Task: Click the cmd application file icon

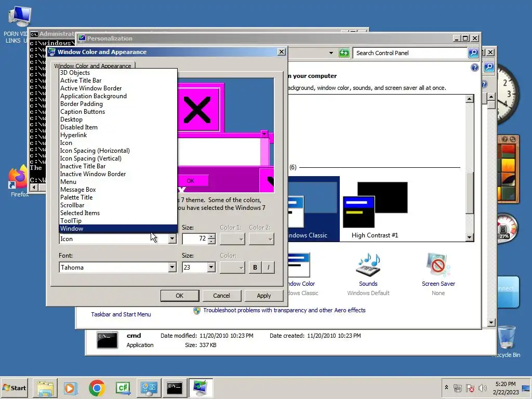Action: pos(107,340)
